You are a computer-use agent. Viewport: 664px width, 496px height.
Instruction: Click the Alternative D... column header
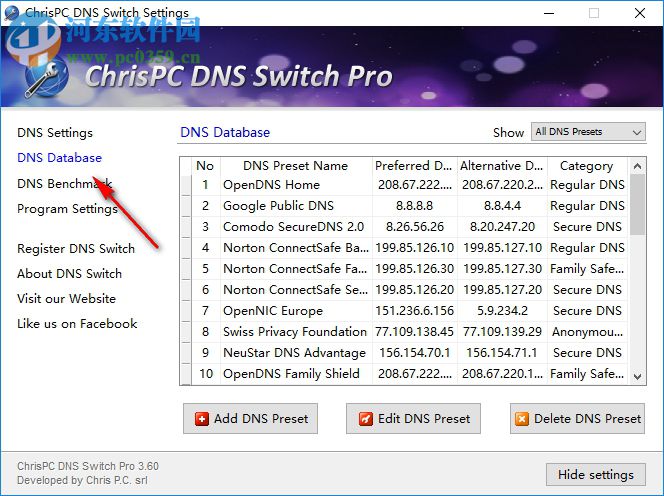click(x=502, y=166)
